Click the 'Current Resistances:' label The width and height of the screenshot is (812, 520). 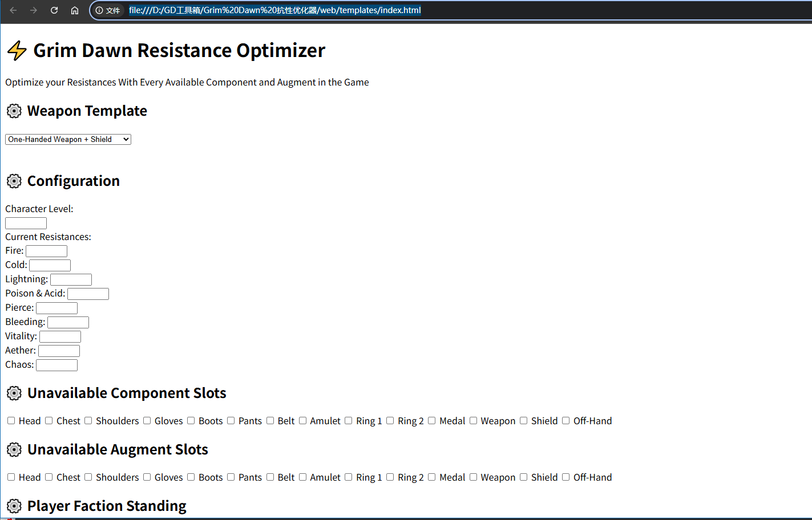coord(48,237)
